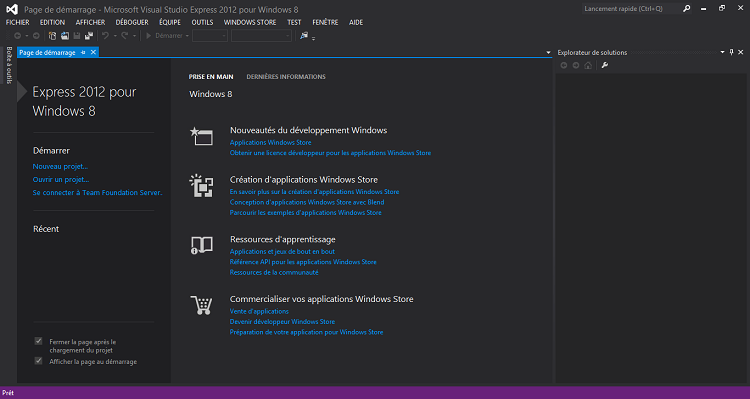Click the Création d'applications section icon

[x=201, y=186]
